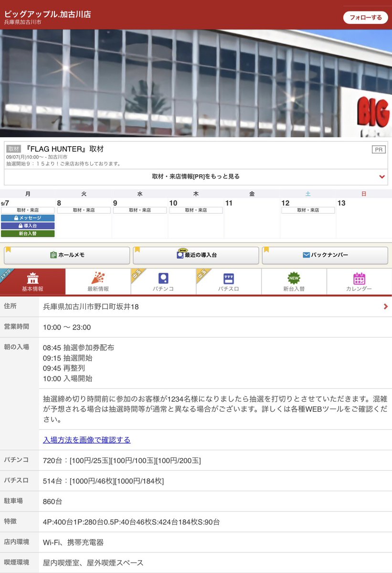Click Wi-Fi、携帯充電器 text
Image resolution: width=392 pixels, height=573 pixels.
click(73, 542)
